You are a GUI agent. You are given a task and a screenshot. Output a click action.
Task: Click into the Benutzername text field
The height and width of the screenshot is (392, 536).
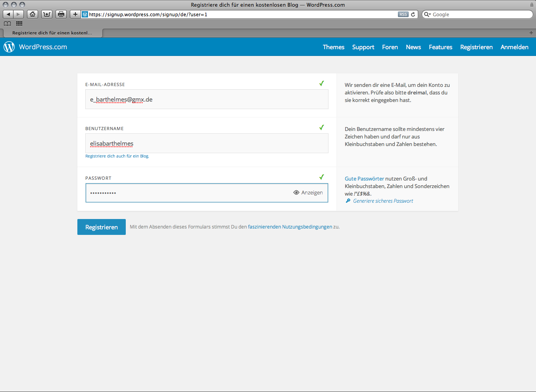pyautogui.click(x=207, y=144)
